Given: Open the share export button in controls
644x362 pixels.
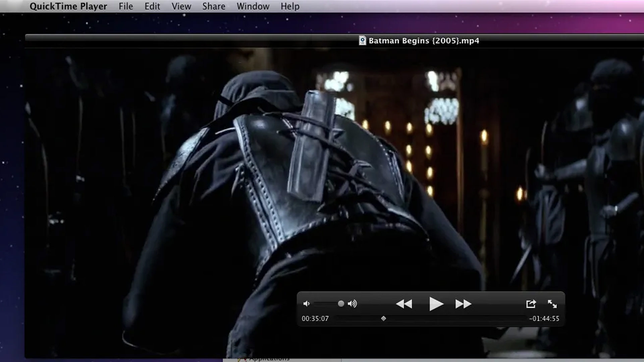Looking at the screenshot, I should pos(531,304).
